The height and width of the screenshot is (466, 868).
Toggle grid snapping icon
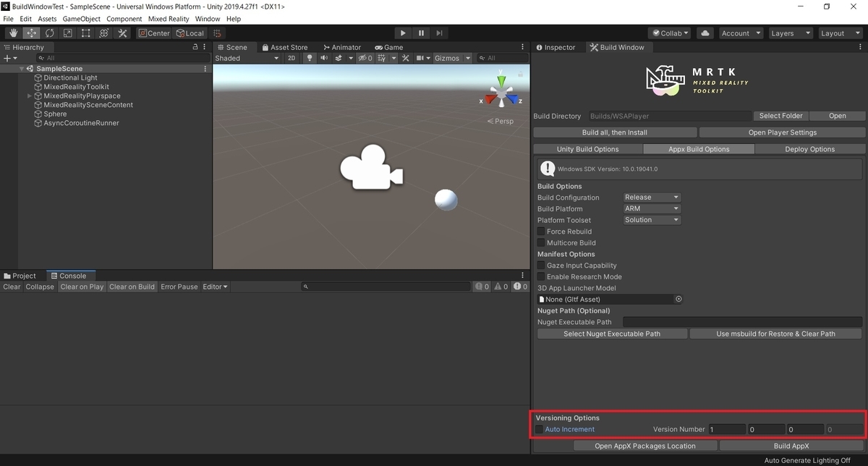pyautogui.click(x=217, y=33)
